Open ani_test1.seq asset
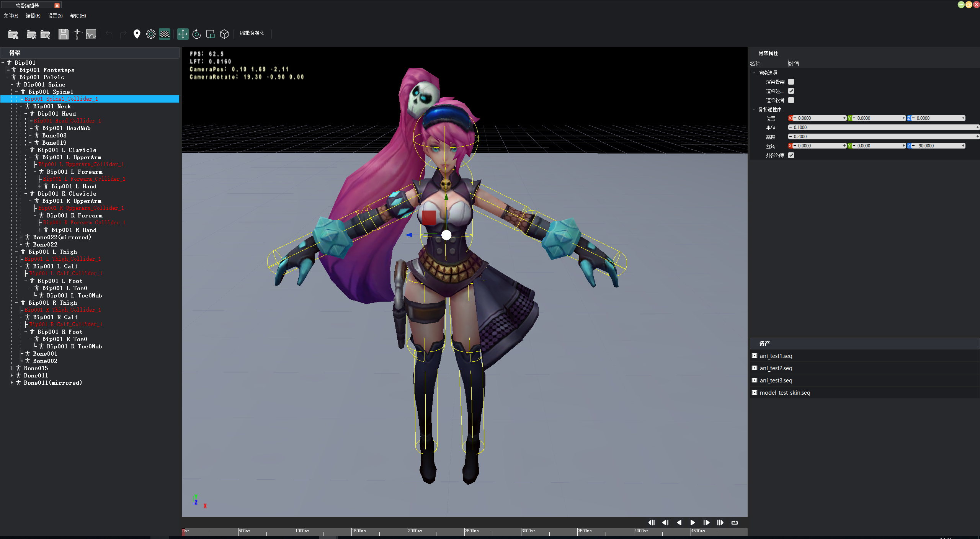 (x=776, y=356)
